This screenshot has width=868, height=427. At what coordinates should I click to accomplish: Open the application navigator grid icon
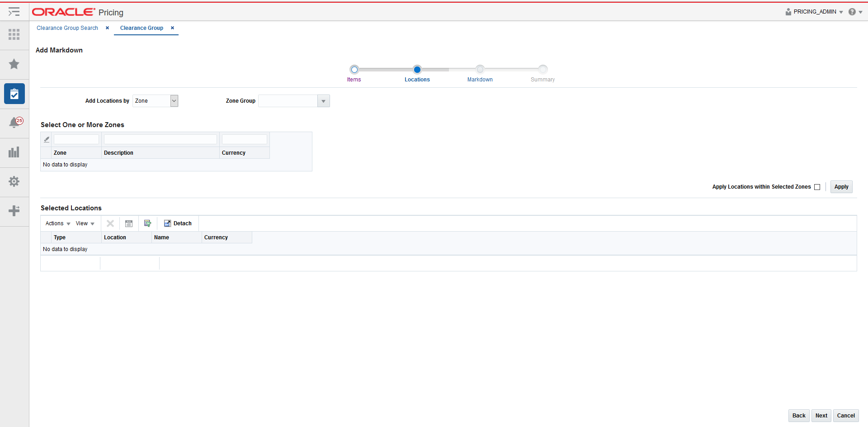(14, 35)
